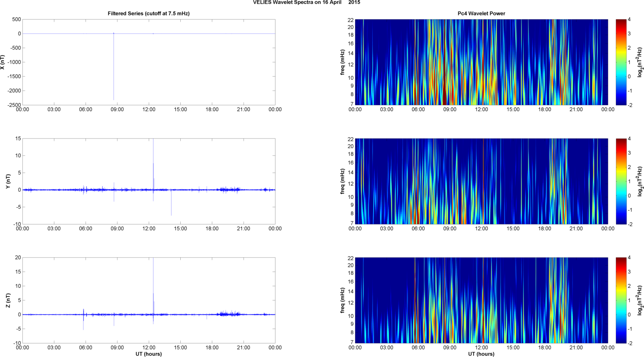
Task: Click the VELIES Wavelet Spectra figure title
Action: [306, 3]
